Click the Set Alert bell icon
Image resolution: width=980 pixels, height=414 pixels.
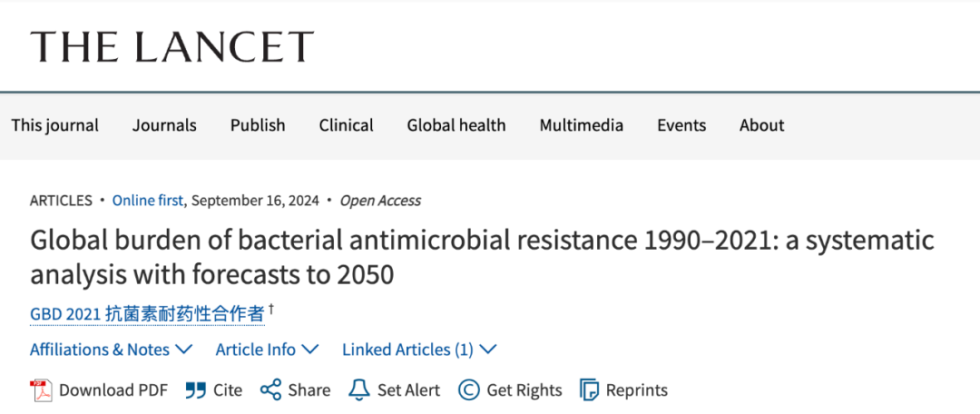click(358, 390)
